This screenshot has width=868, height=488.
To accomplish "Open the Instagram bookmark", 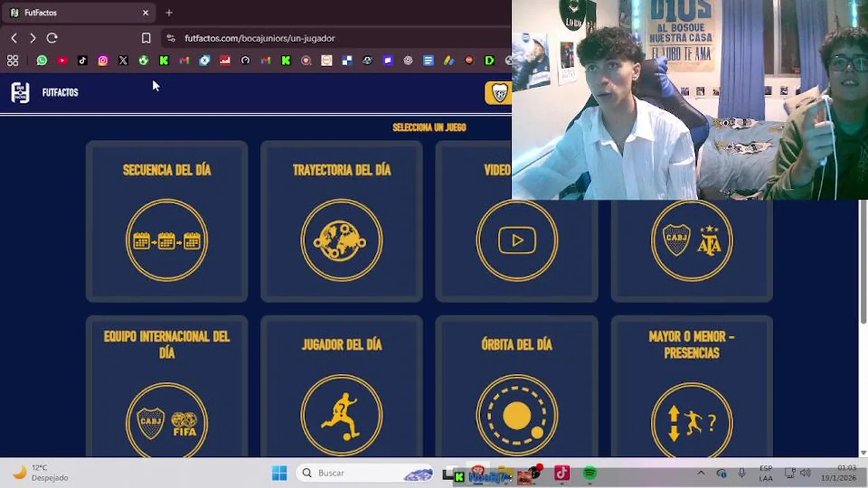I will click(x=103, y=61).
